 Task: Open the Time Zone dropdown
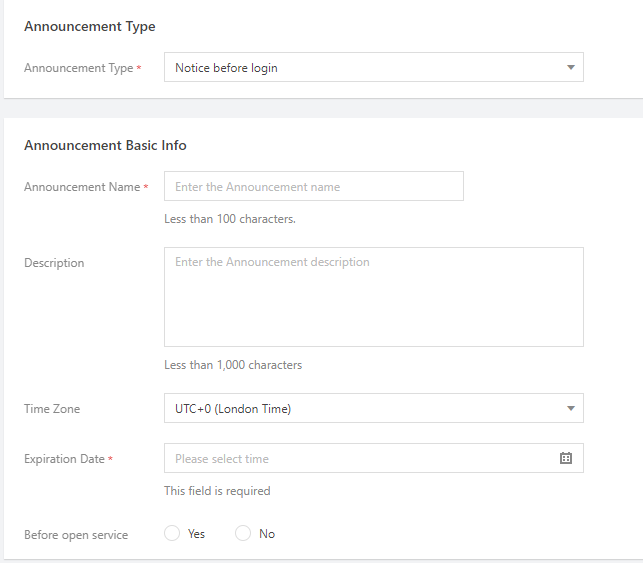pyautogui.click(x=374, y=408)
